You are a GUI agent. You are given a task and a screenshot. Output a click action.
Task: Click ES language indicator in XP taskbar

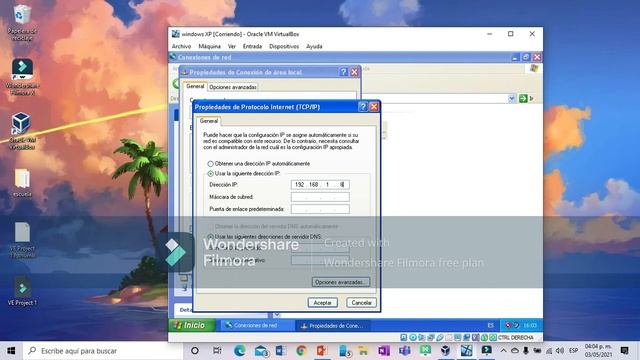coord(491,325)
